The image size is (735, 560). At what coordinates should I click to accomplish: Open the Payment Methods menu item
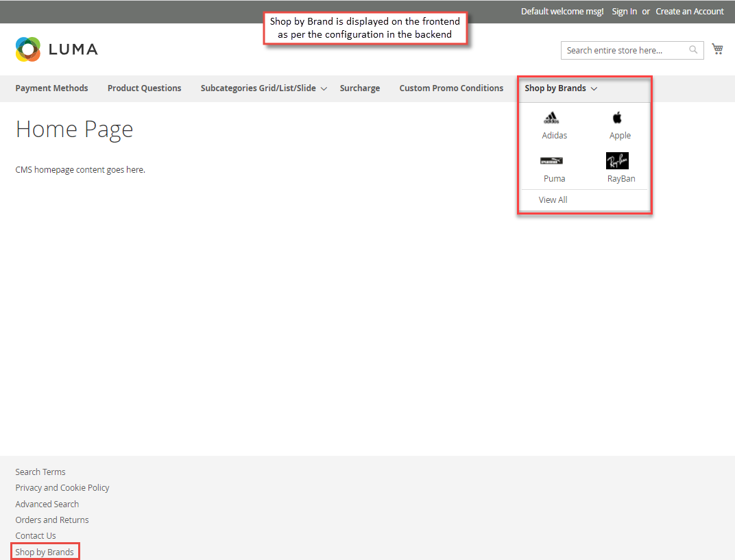[x=51, y=88]
